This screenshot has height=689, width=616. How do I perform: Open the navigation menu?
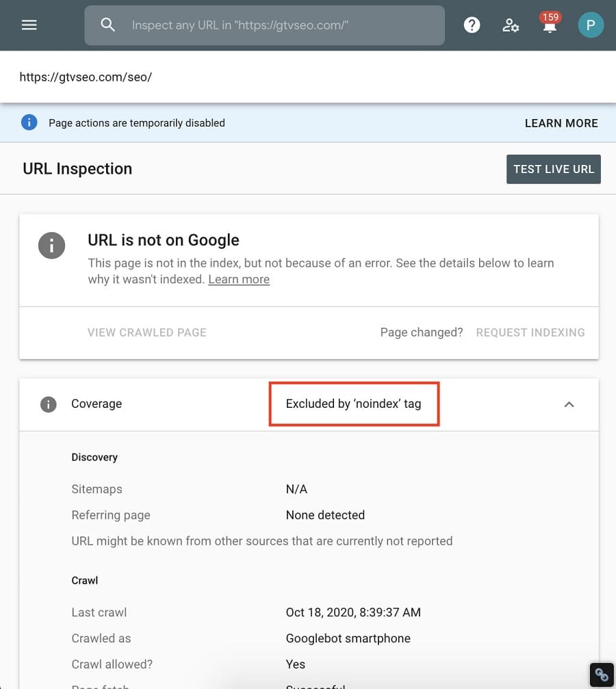coord(29,25)
